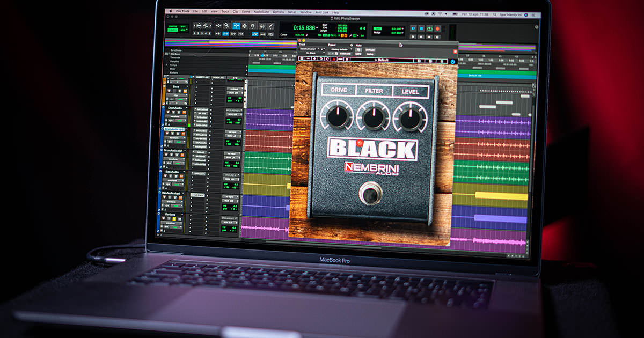This screenshot has height=338, width=644.
Task: Click the Return to Zero transport button
Action: tap(413, 37)
